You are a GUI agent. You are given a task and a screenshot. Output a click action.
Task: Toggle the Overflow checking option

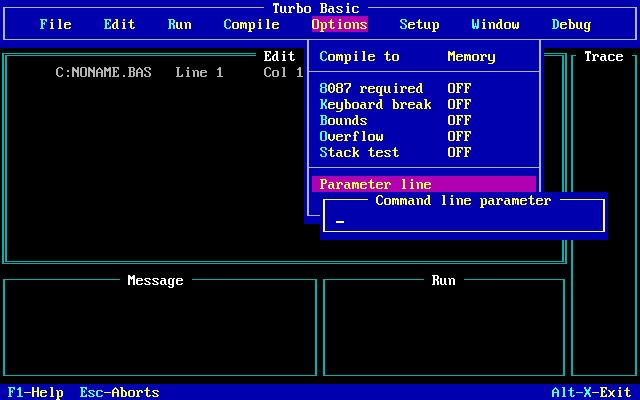424,136
